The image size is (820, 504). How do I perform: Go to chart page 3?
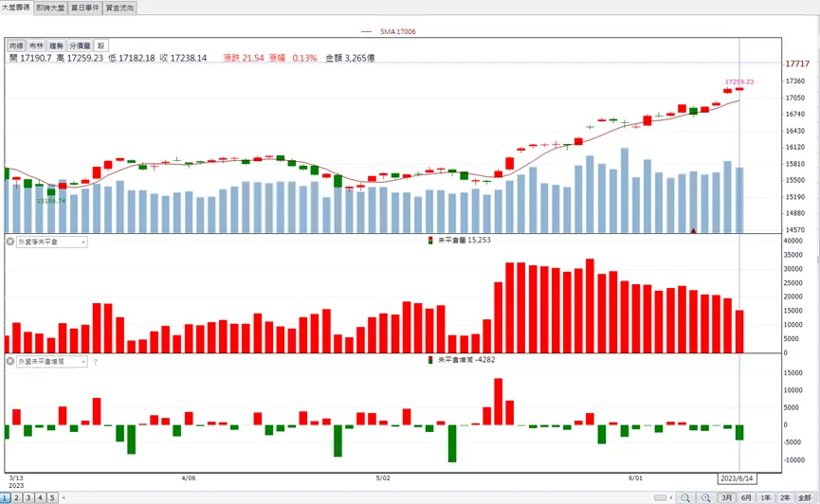pos(28,497)
